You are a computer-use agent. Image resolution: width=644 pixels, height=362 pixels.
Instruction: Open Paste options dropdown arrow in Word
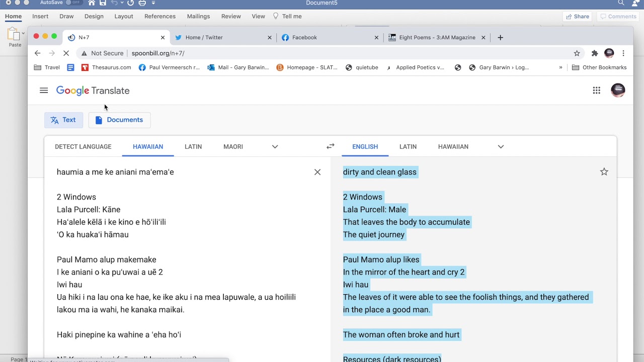[23, 34]
